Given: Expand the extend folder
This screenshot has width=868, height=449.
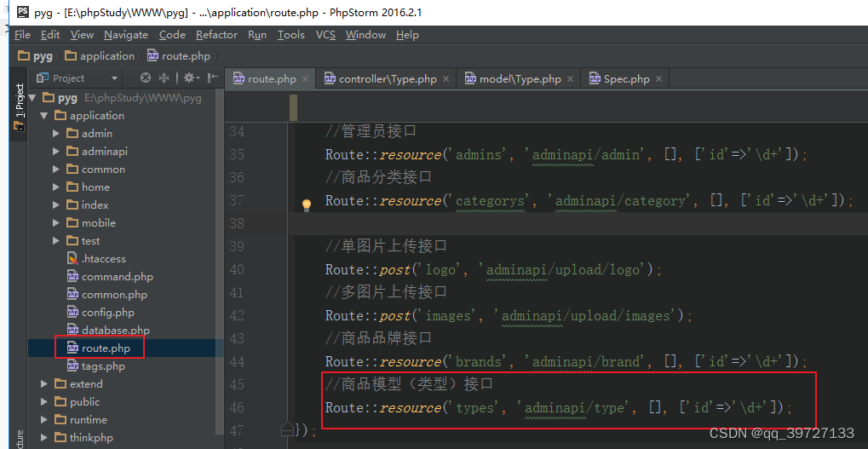Looking at the screenshot, I should pyautogui.click(x=43, y=383).
